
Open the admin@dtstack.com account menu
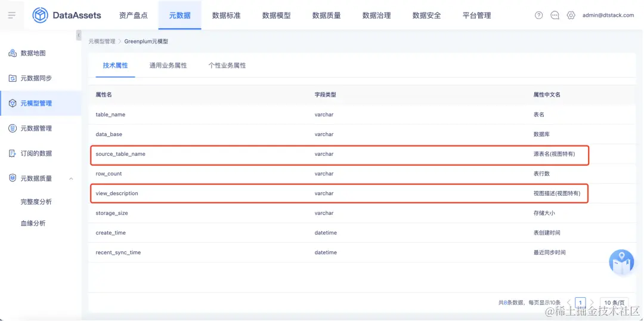(x=608, y=15)
